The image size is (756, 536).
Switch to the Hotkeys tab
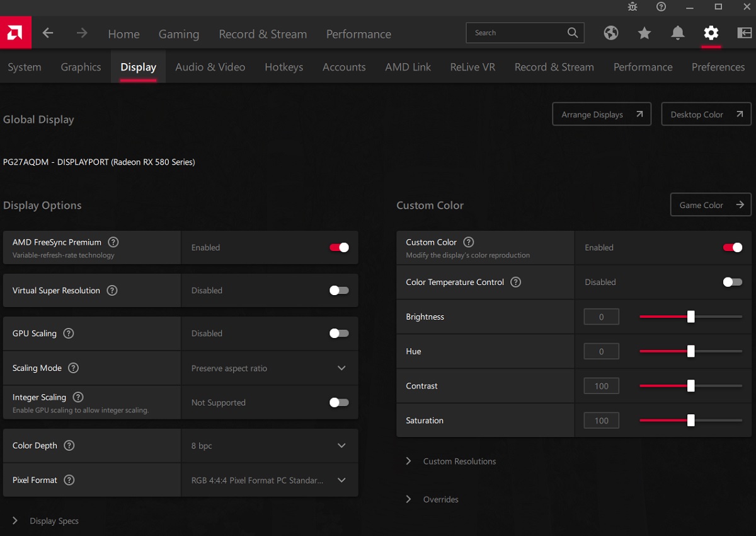coord(284,67)
